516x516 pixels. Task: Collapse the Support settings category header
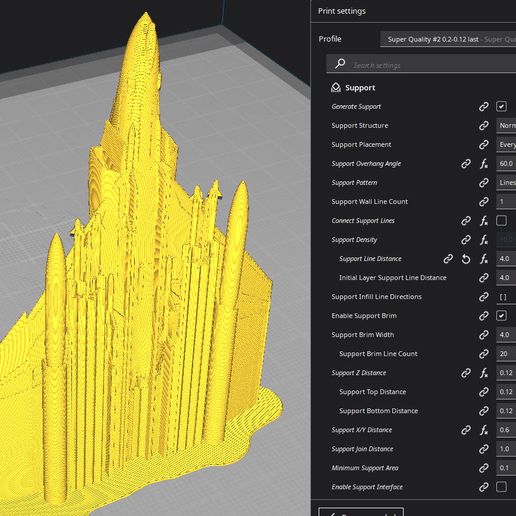point(353,88)
